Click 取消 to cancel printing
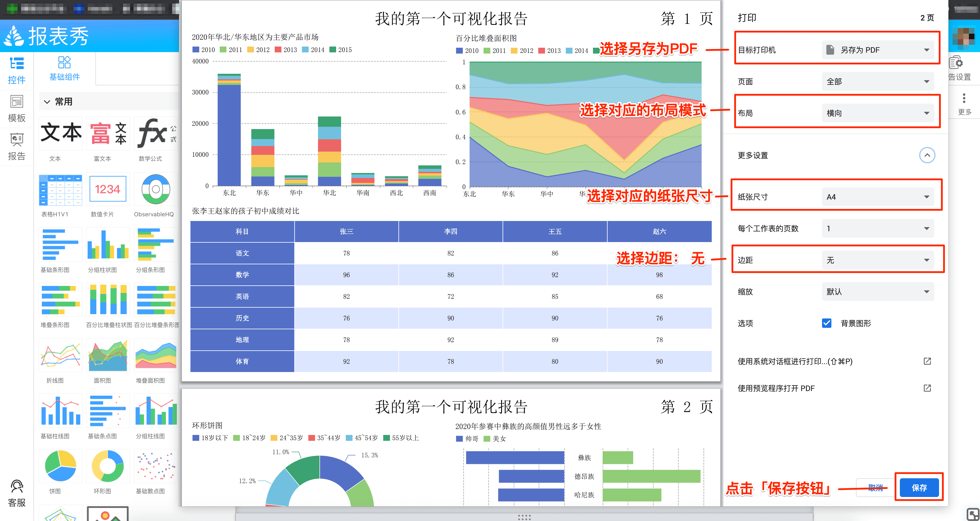The height and width of the screenshot is (521, 980). (875, 488)
